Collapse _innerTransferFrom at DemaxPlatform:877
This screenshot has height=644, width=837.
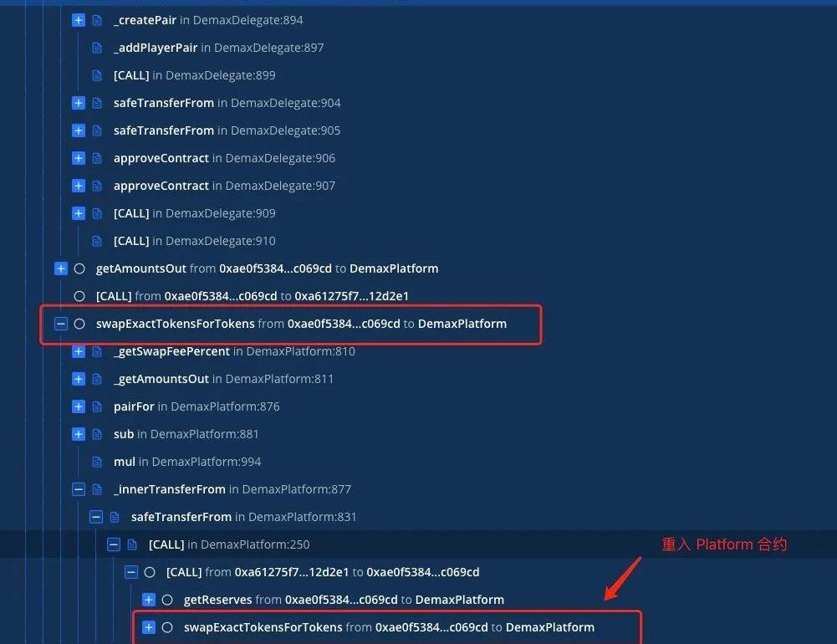point(79,489)
